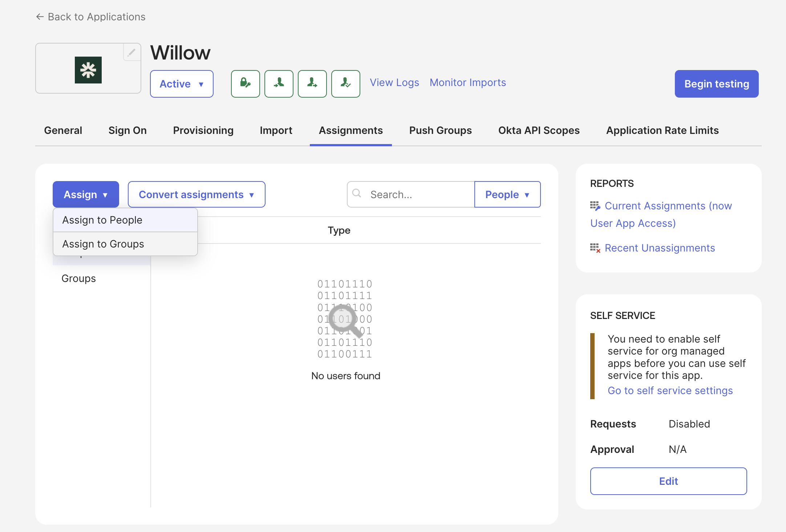Viewport: 786px width, 532px height.
Task: Click the Current Assignments report grid icon
Action: pyautogui.click(x=595, y=206)
